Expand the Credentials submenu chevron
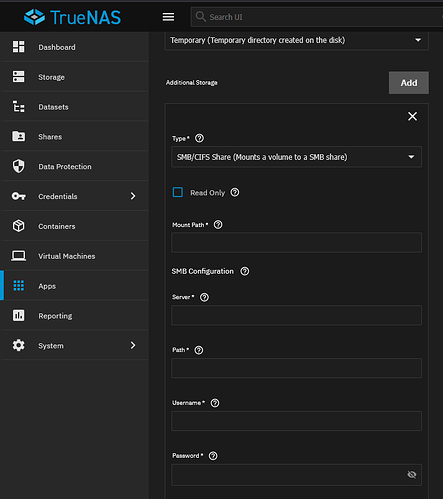Screen dimensions: 443x499 [133, 196]
